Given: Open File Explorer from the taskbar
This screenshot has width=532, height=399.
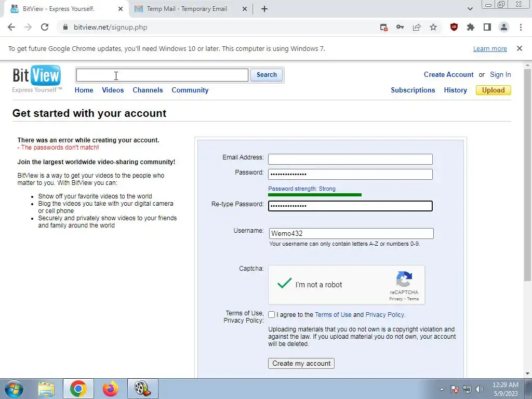Looking at the screenshot, I should coord(46,389).
